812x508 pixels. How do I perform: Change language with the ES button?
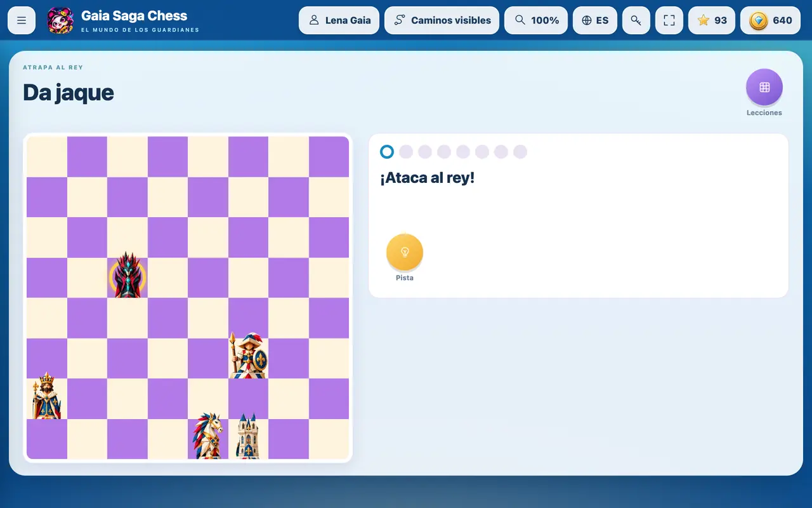point(595,20)
